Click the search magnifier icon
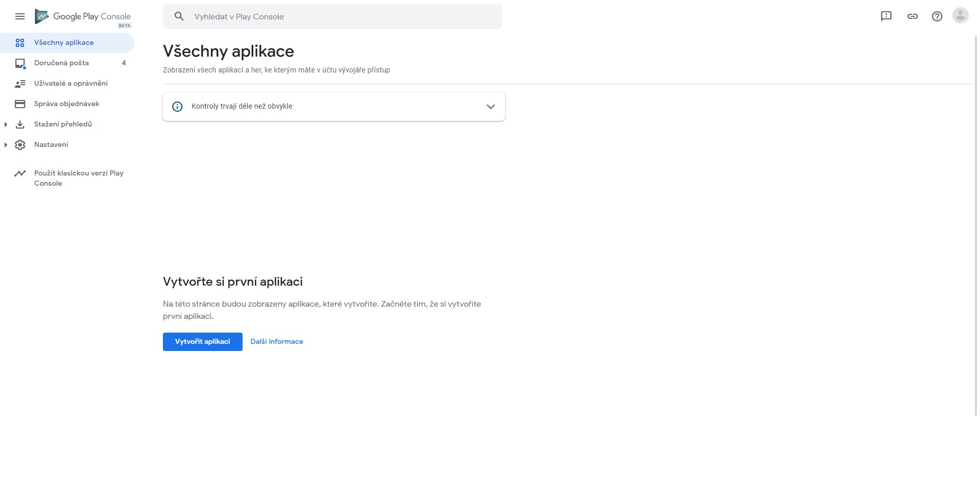This screenshot has height=477, width=980. pyautogui.click(x=179, y=16)
